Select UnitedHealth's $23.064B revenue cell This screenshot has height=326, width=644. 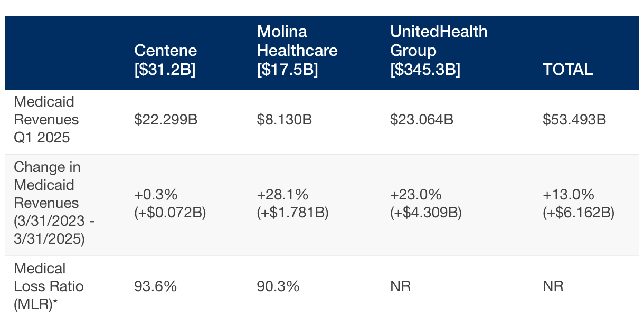(x=422, y=120)
